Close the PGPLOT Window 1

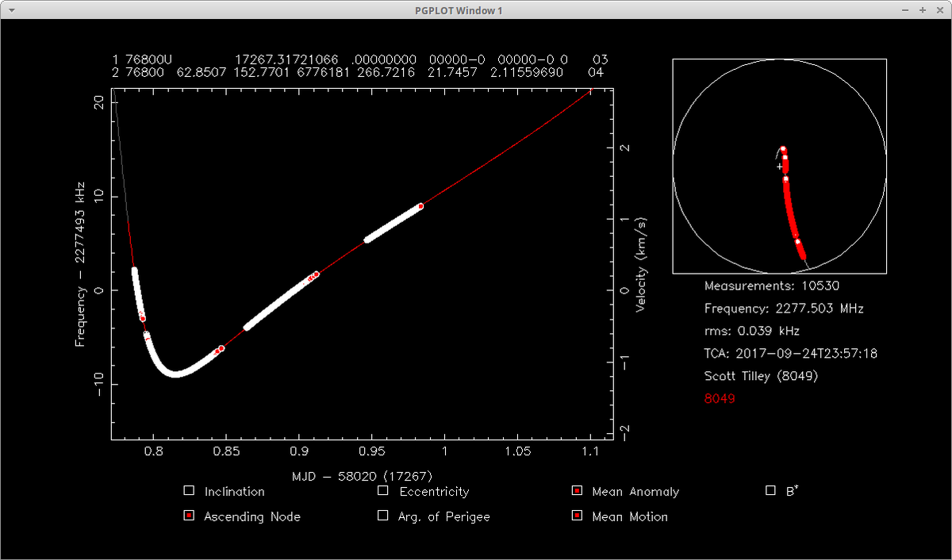pos(939,10)
